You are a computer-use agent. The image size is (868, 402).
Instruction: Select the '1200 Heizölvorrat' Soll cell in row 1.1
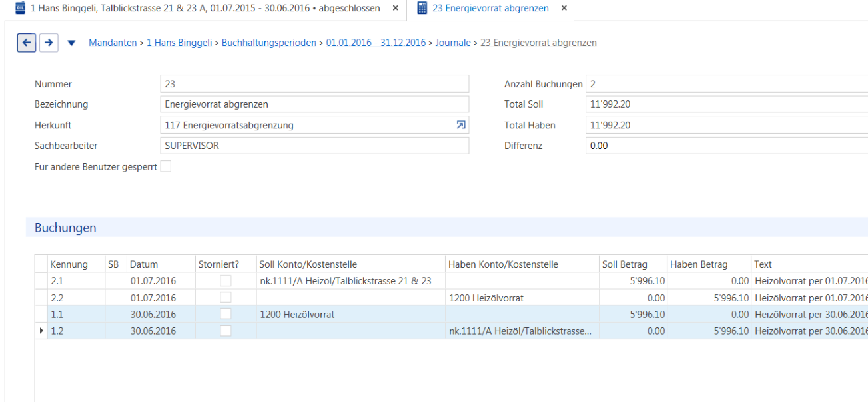click(x=350, y=314)
